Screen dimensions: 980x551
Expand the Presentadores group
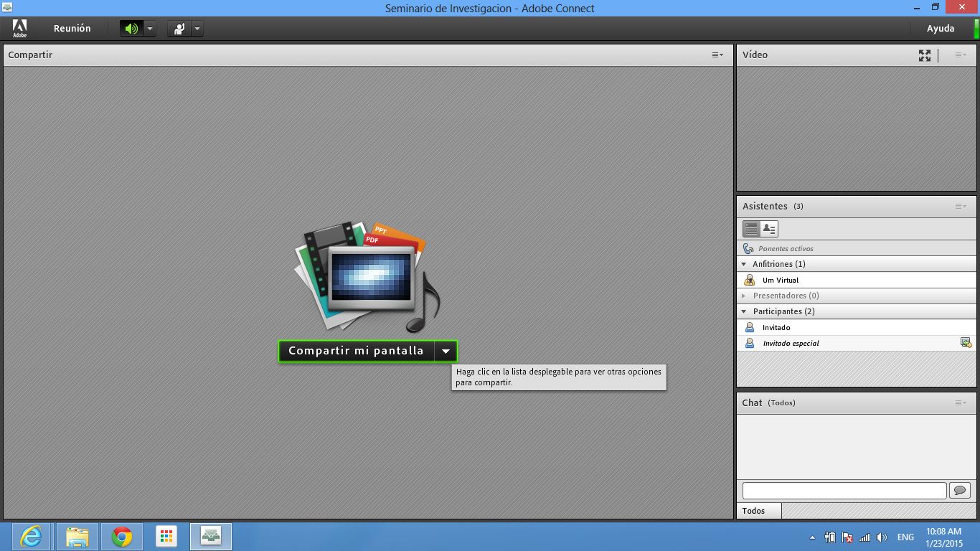pos(744,296)
